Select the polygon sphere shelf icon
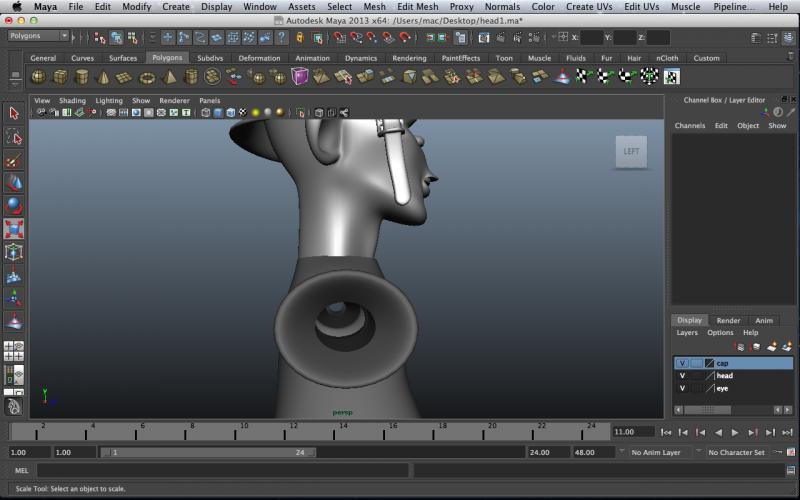This screenshot has width=800, height=500. (38, 77)
